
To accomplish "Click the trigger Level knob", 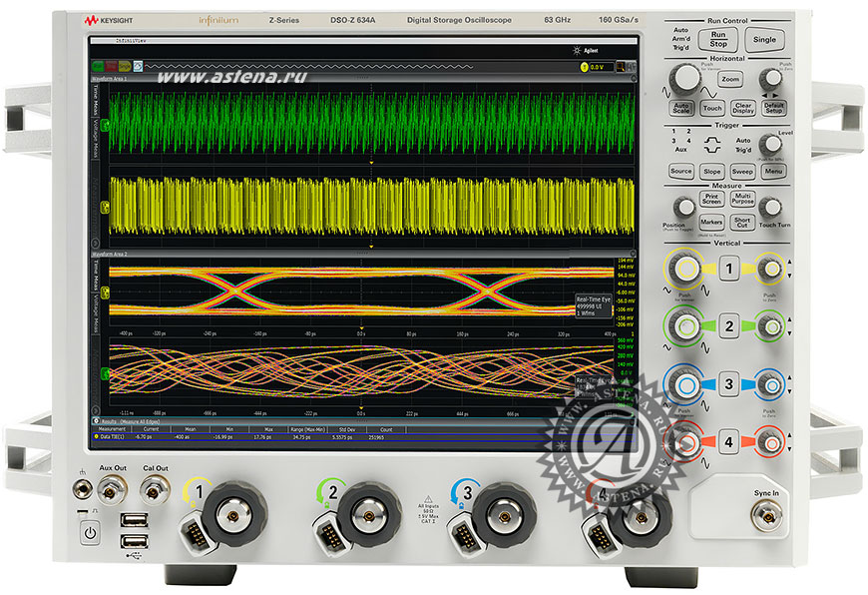I will pos(770,145).
